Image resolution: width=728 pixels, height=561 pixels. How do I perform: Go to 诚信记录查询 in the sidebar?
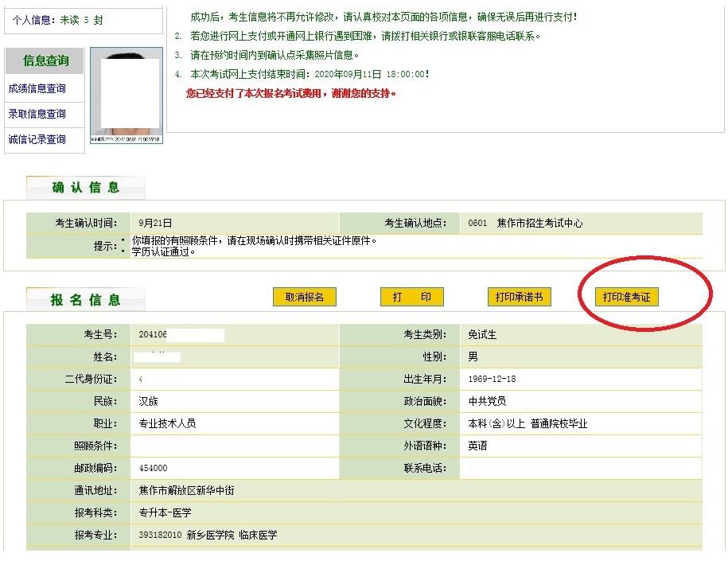37,140
